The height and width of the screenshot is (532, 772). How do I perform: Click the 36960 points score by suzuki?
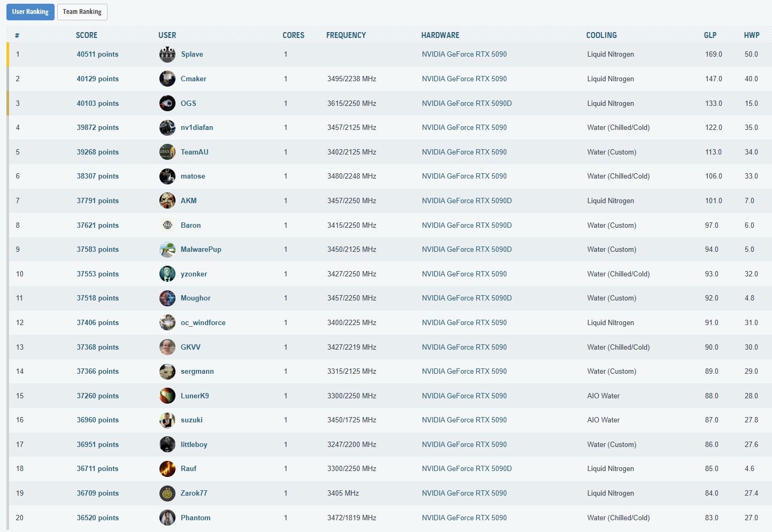pos(97,420)
